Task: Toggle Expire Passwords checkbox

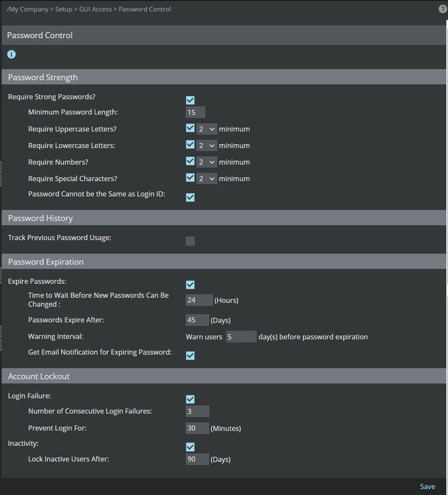Action: (x=190, y=285)
